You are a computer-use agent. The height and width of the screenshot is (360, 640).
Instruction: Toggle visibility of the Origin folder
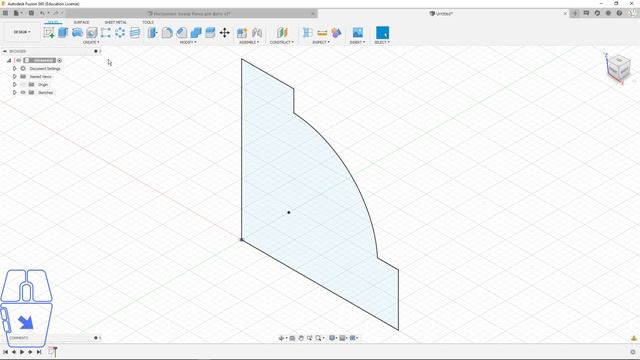(23, 84)
